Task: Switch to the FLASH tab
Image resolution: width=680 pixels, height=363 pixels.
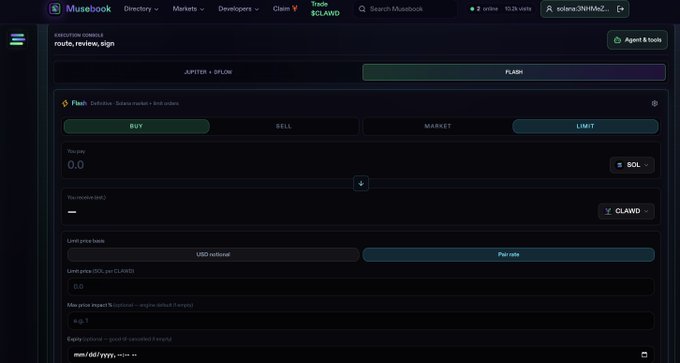Action: click(514, 72)
